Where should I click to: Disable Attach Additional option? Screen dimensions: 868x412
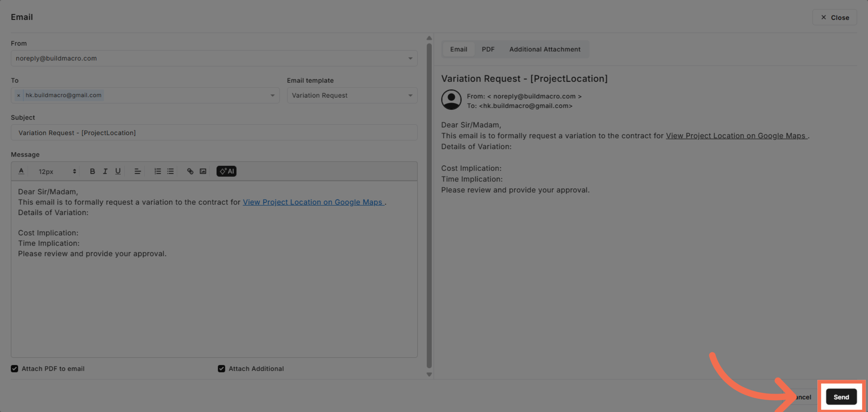[x=221, y=368]
